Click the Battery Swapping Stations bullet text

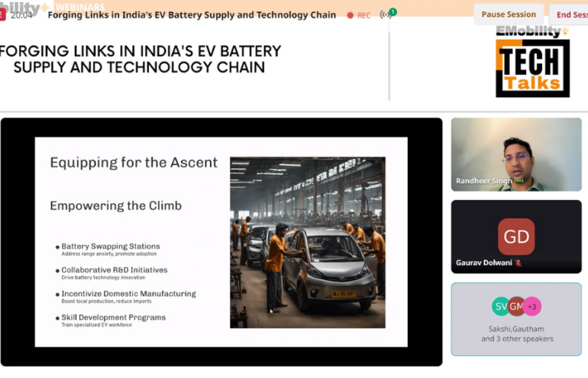pyautogui.click(x=111, y=247)
